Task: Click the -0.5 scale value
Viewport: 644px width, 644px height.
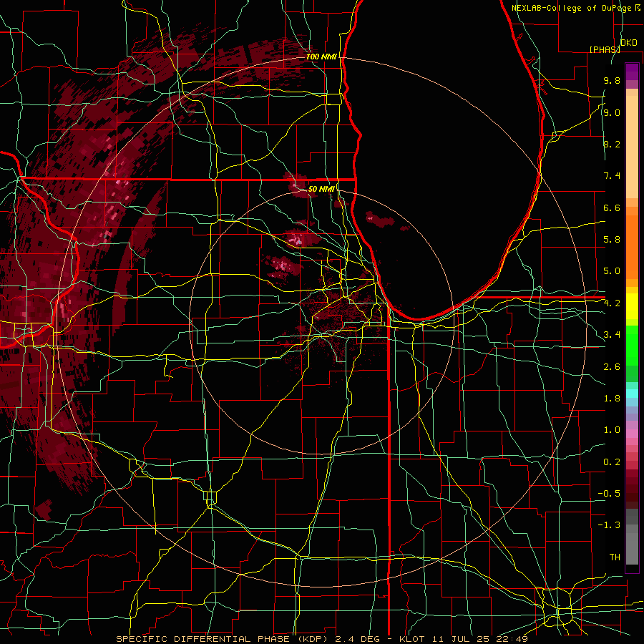Action: pos(609,494)
